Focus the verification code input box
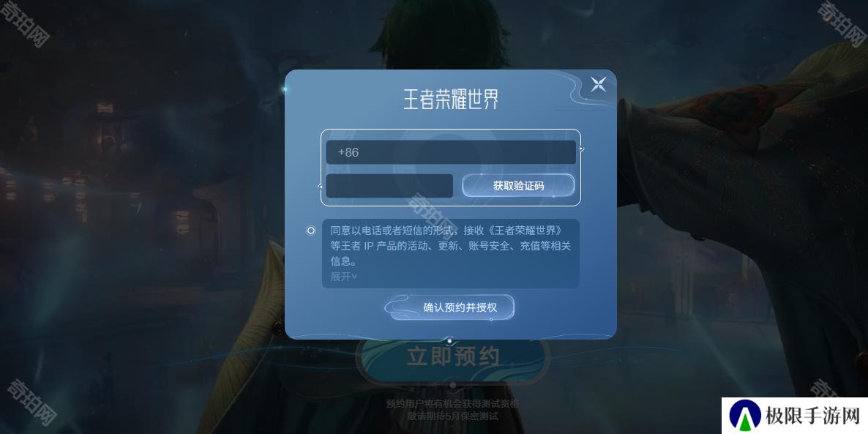The width and height of the screenshot is (868, 434). pyautogui.click(x=389, y=186)
